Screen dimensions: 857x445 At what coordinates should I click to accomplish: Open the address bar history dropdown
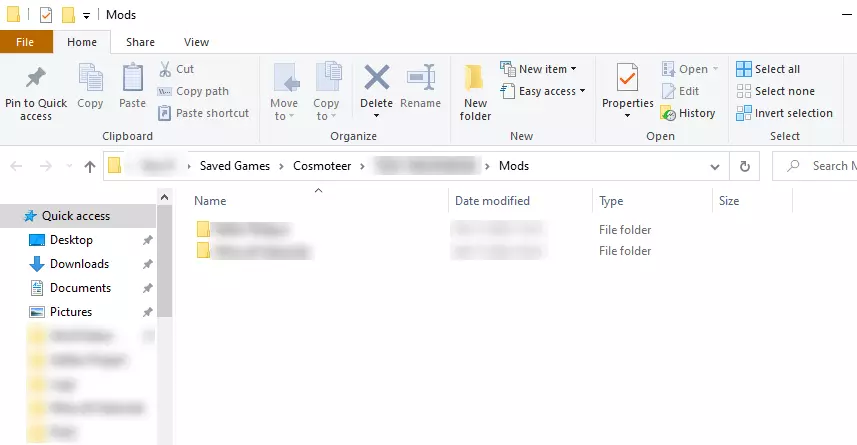(714, 166)
